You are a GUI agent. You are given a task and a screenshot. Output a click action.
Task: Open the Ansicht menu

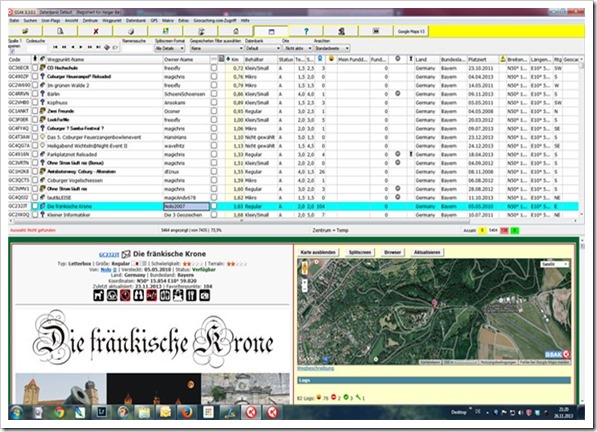coord(71,21)
